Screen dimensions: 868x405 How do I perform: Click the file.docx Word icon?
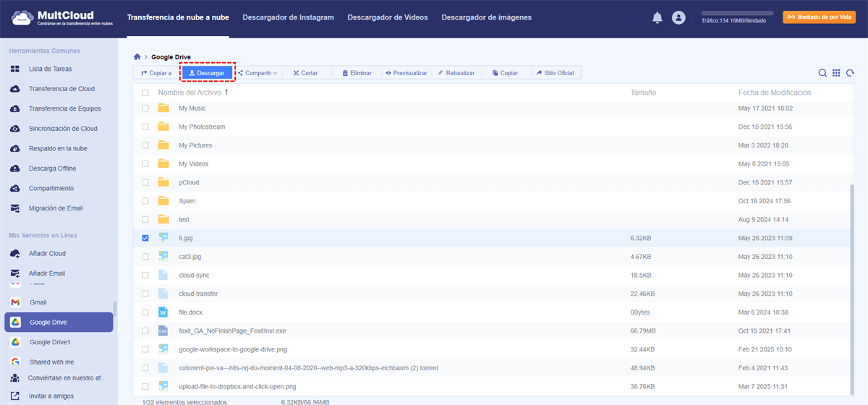point(163,312)
